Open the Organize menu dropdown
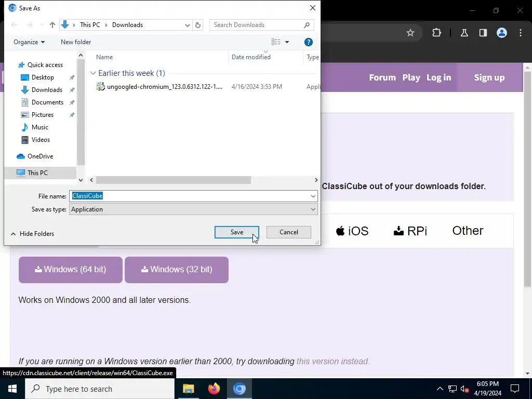Screen dimensions: 532x399 (29, 42)
